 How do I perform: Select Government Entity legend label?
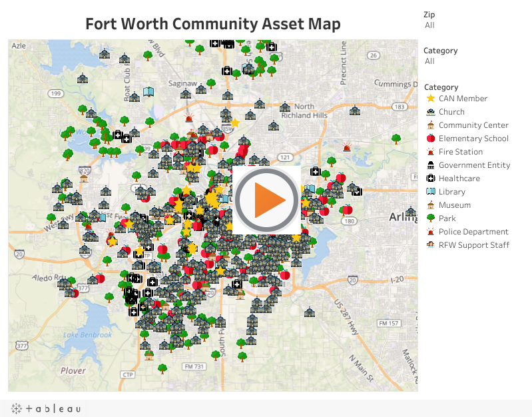[x=474, y=165]
